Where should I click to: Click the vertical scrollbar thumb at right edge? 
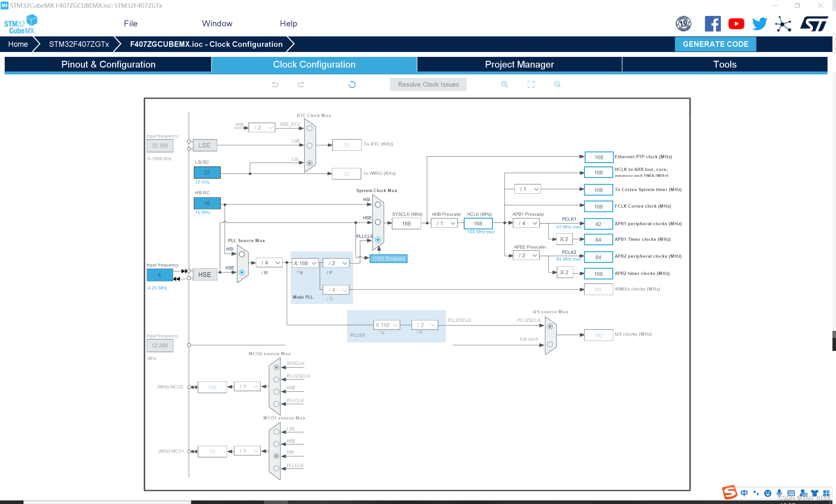point(834,341)
